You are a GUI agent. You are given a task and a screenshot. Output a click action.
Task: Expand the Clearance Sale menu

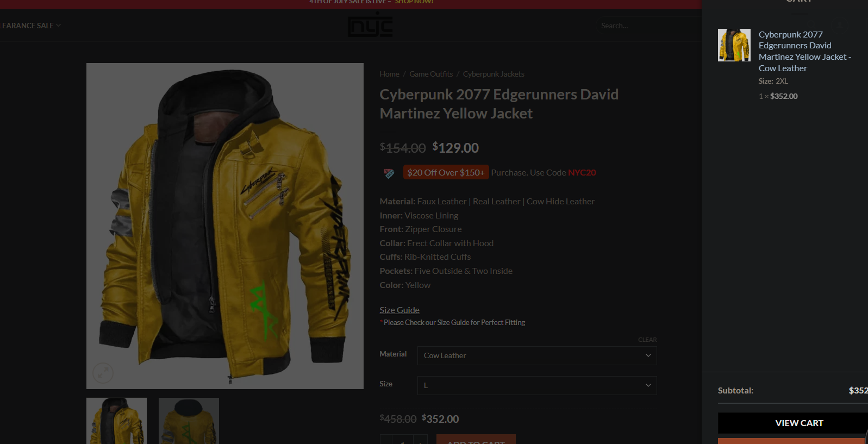click(x=30, y=26)
